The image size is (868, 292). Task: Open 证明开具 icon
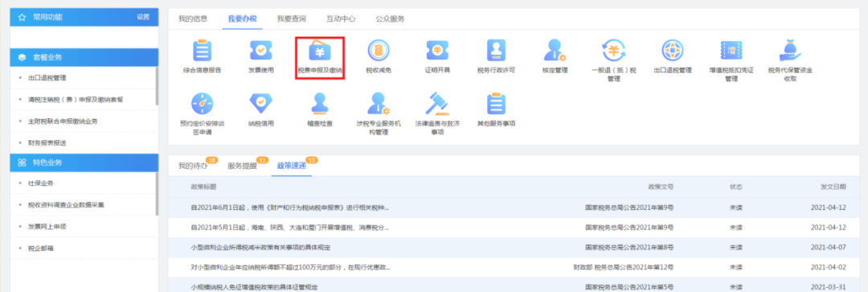437,51
